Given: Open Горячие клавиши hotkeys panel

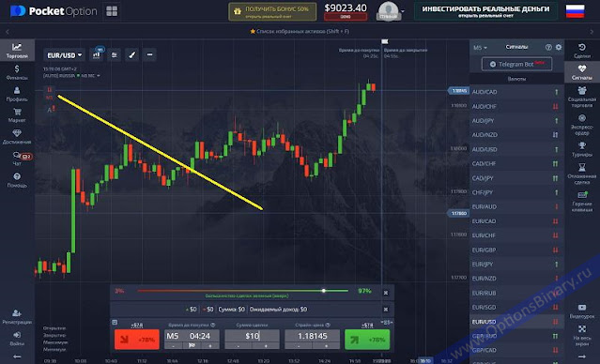Looking at the screenshot, I should 582,201.
